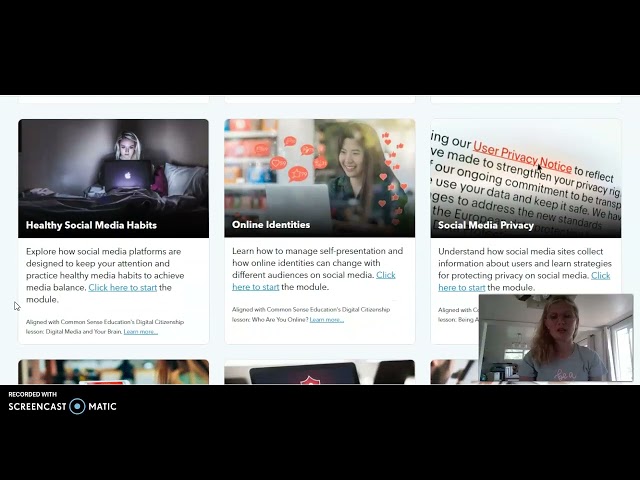The image size is (640, 480).
Task: Open the Healthy Social Media Habits card image
Action: click(113, 178)
